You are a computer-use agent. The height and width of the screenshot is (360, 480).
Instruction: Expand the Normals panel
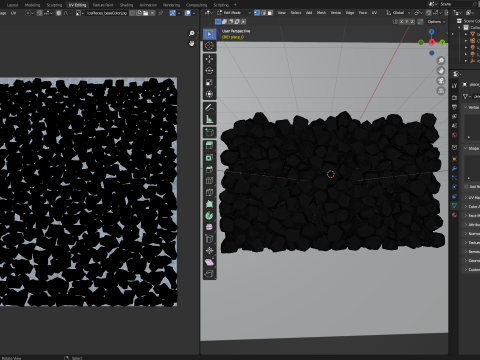471,234
